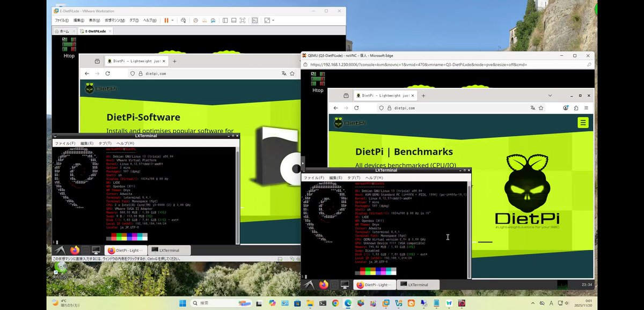Open the noVNC control panel side handle
The height and width of the screenshot is (310, 644).
pyautogui.click(x=303, y=163)
